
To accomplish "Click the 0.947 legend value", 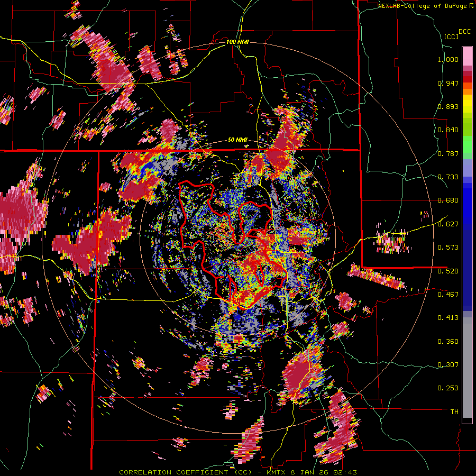I will [448, 83].
